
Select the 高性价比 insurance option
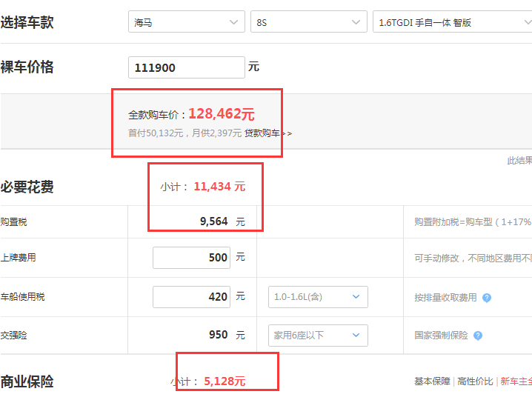point(475,381)
